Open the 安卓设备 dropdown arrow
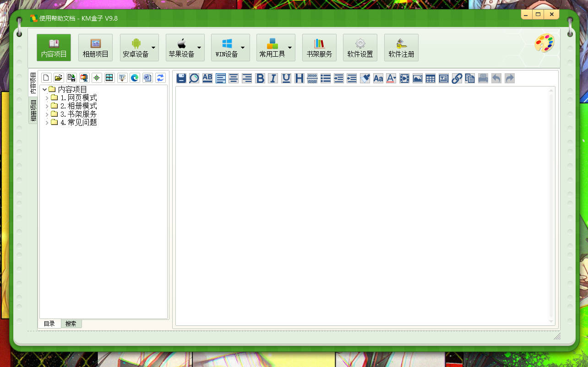588x367 pixels. click(153, 48)
